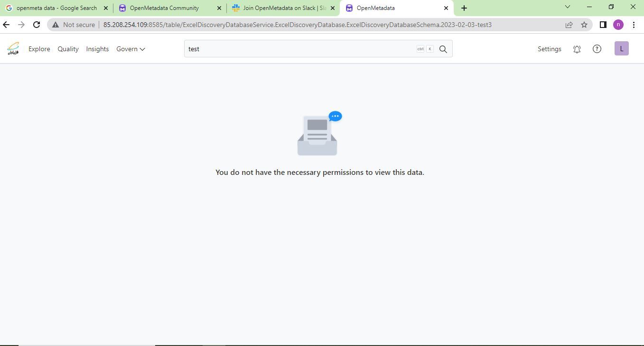Click the share page icon in address bar
The height and width of the screenshot is (346, 644).
click(569, 25)
